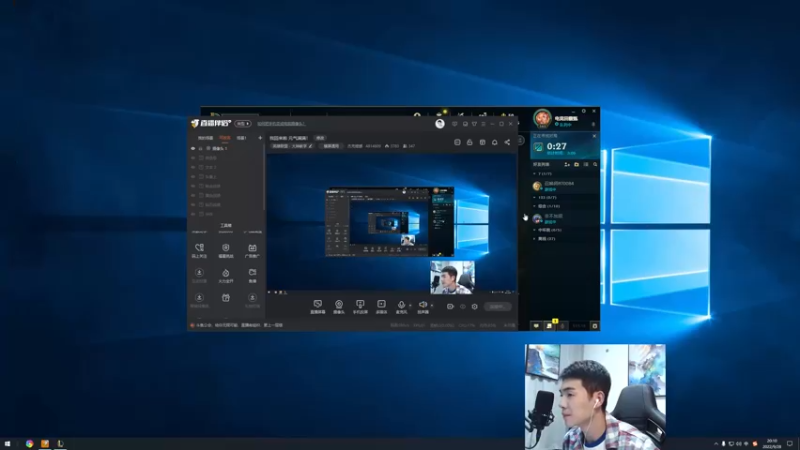The width and height of the screenshot is (800, 450).
Task: Click bottom-left download tool in toolbox
Action: tap(199, 298)
